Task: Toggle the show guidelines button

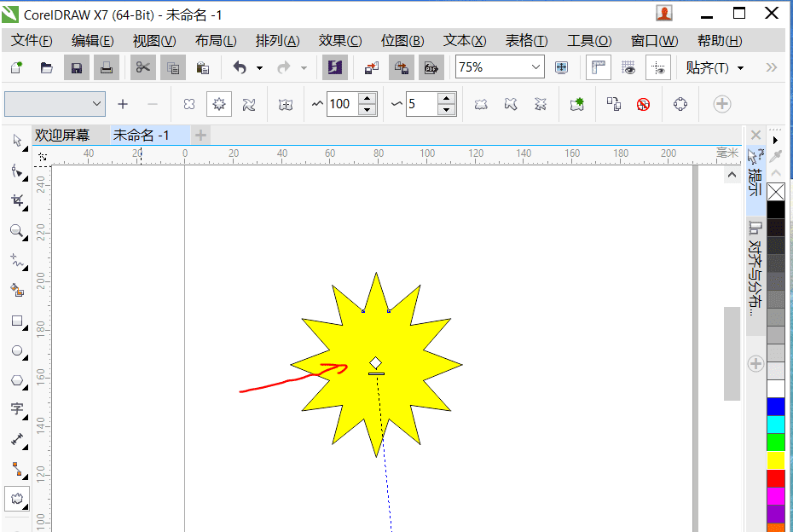Action: point(657,67)
